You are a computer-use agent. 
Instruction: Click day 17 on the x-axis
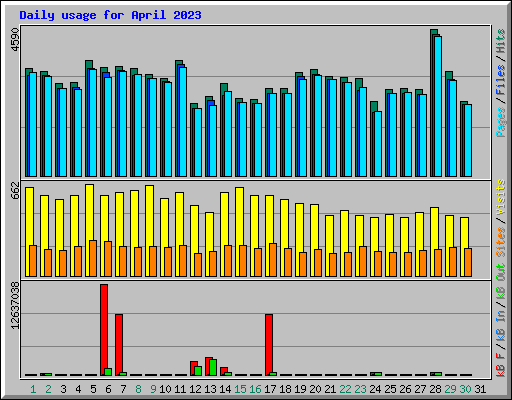click(x=270, y=389)
